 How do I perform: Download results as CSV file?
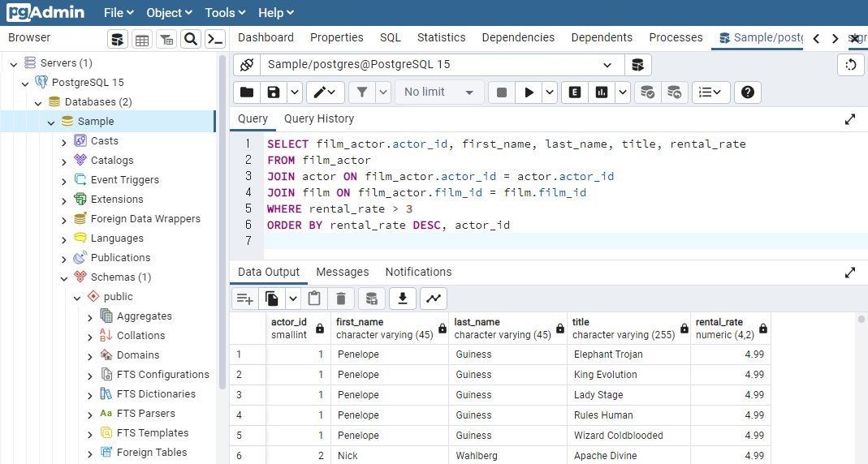coord(403,299)
